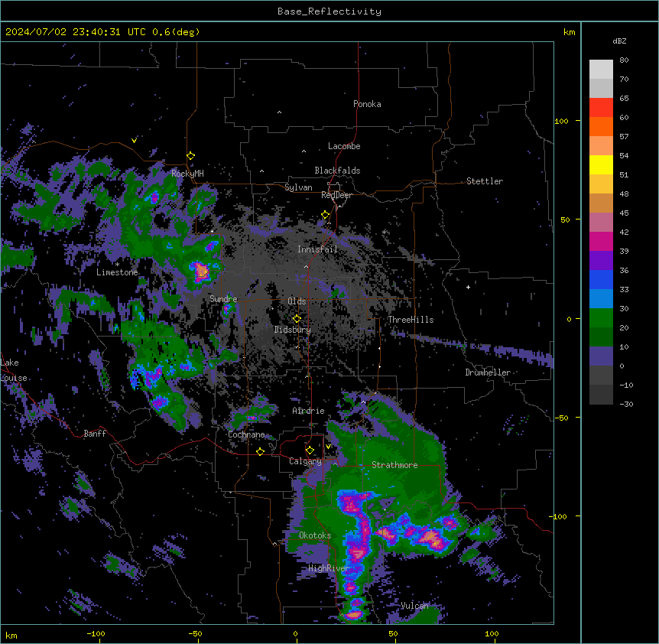Image resolution: width=659 pixels, height=644 pixels.
Task: Select the white swatch below 80 dBZ
Action: tap(601, 70)
